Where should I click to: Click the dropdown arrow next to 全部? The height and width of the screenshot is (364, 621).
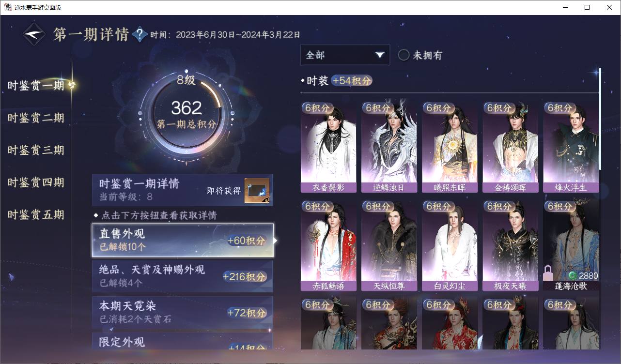coord(380,55)
